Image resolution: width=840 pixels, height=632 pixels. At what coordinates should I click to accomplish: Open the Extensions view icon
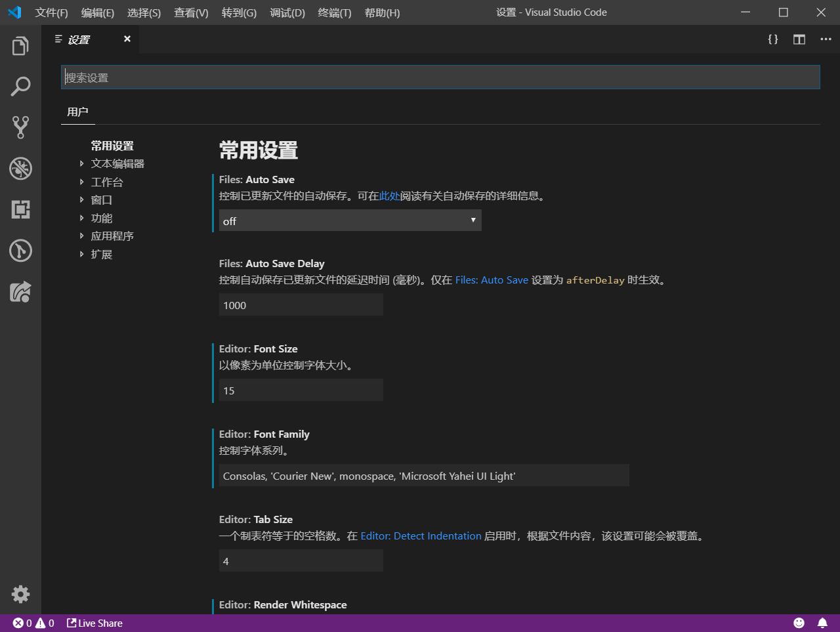coord(20,209)
